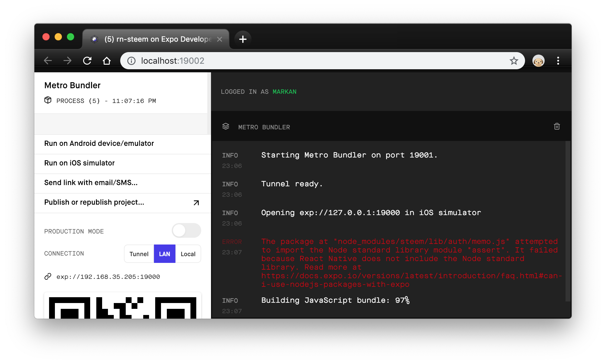
Task: Select the Tunnel connection option
Action: pos(139,254)
